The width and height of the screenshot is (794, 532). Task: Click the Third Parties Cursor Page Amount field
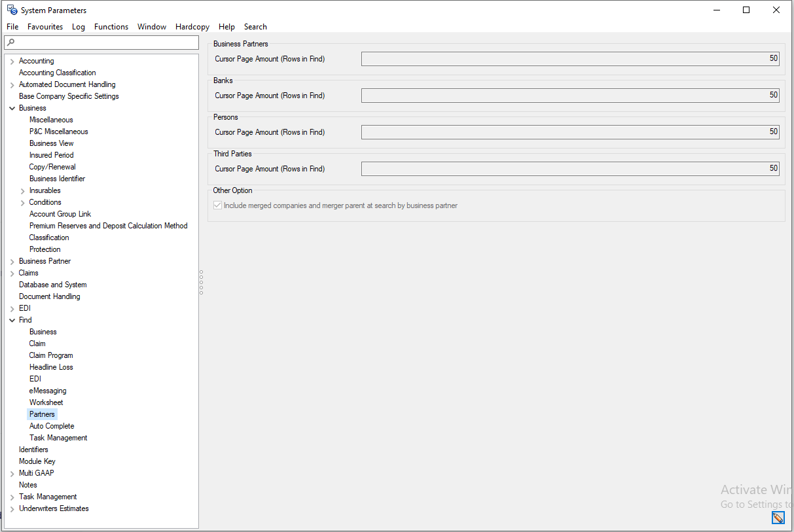569,169
